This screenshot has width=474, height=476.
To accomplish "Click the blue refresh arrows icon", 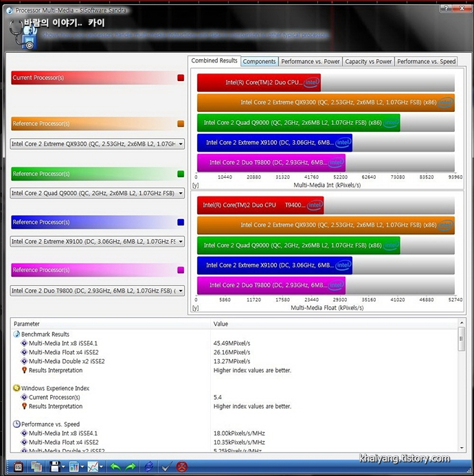I will (149, 466).
